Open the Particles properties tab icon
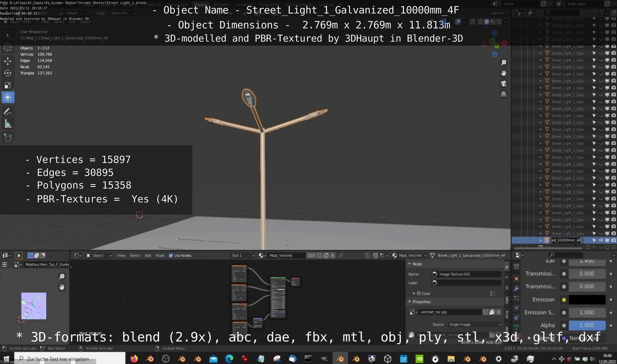The width and height of the screenshot is (617, 364). 516,298
